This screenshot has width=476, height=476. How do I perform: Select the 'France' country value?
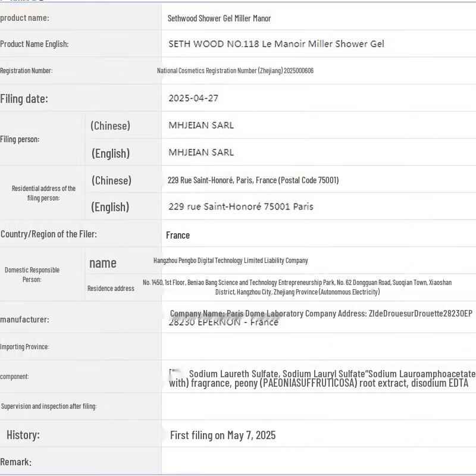coord(178,235)
